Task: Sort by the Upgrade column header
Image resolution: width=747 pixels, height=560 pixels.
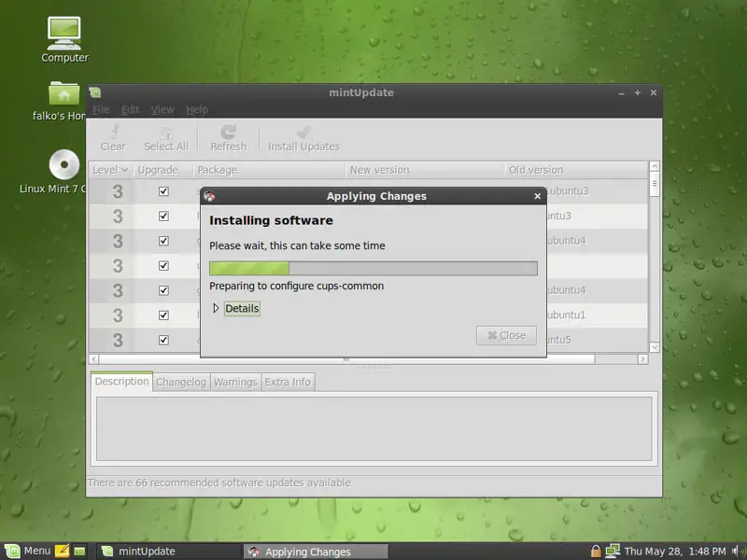Action: 162,170
